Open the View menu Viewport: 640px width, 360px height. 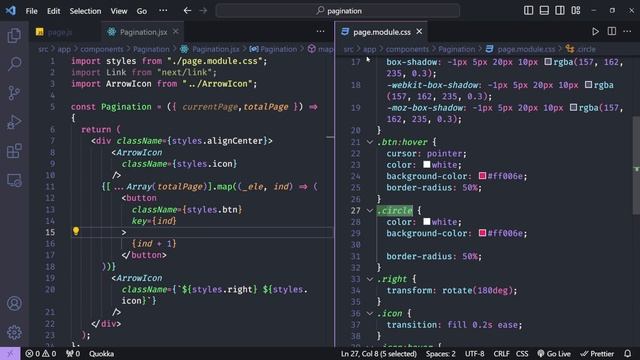[119, 11]
